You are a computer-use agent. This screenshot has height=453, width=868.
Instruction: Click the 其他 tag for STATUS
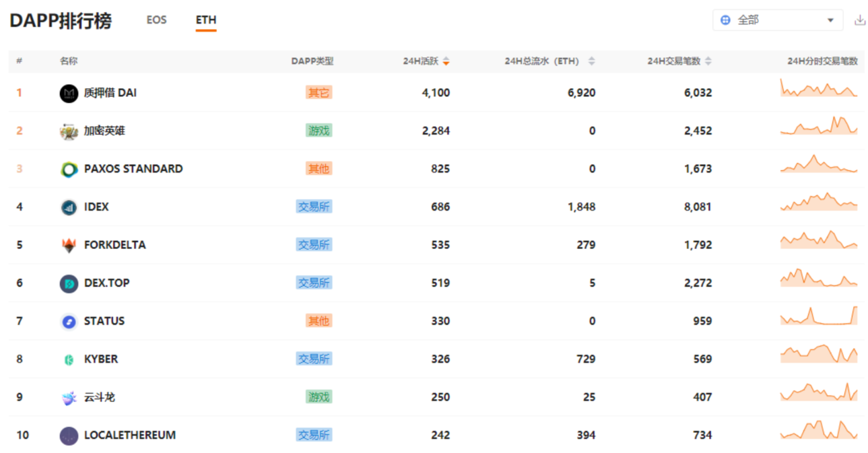click(x=319, y=321)
